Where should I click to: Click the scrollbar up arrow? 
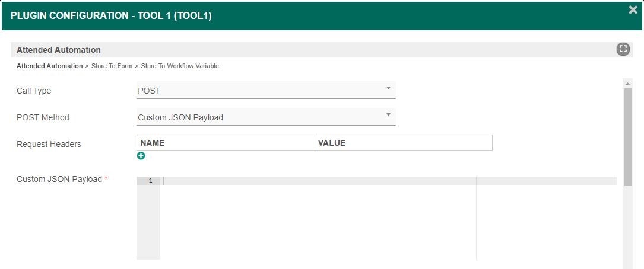click(x=627, y=82)
